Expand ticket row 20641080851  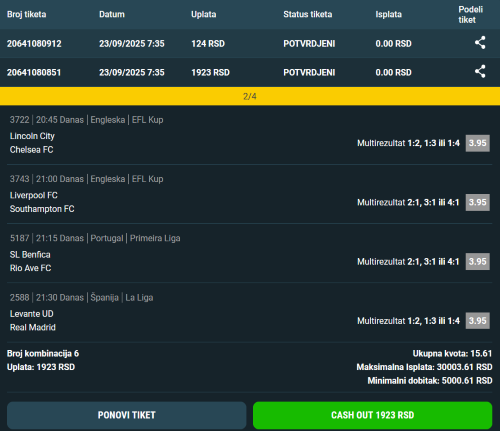[250, 72]
